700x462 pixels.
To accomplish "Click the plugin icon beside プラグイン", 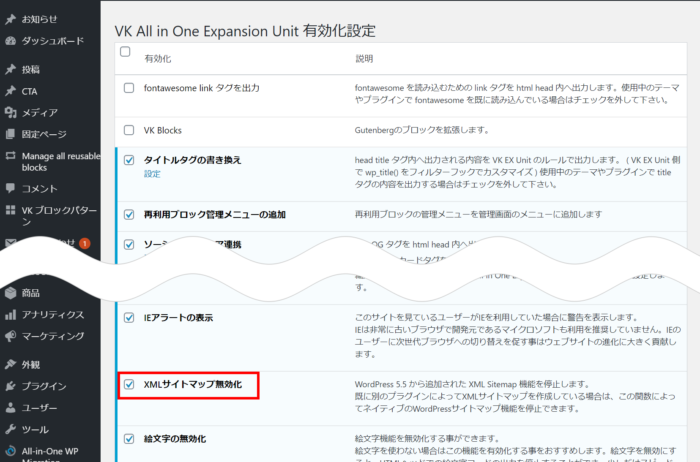I will tap(10, 386).
